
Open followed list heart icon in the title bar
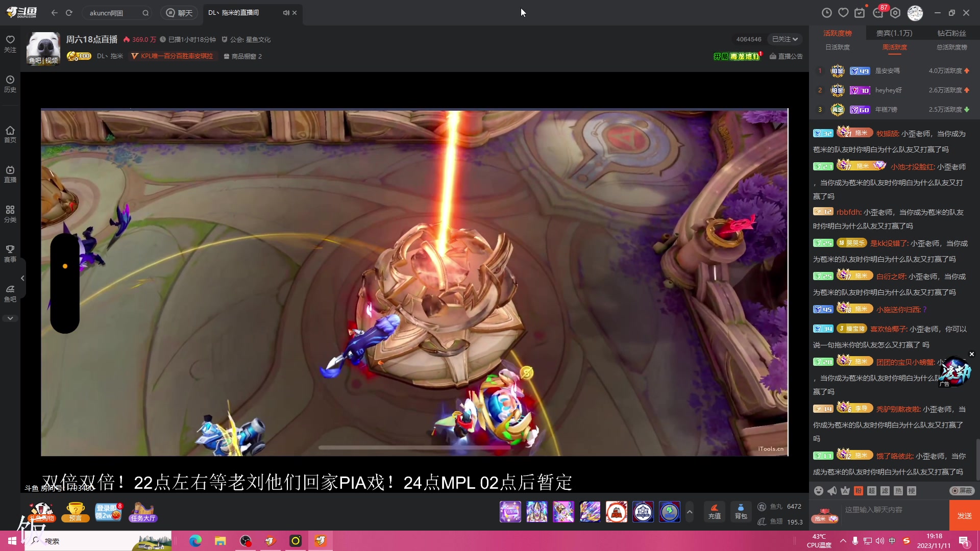tap(844, 13)
